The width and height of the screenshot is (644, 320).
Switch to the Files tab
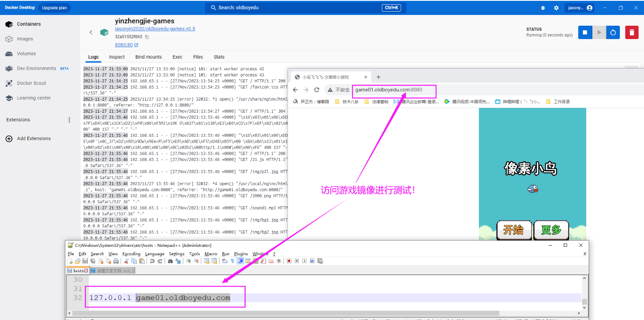pyautogui.click(x=198, y=57)
